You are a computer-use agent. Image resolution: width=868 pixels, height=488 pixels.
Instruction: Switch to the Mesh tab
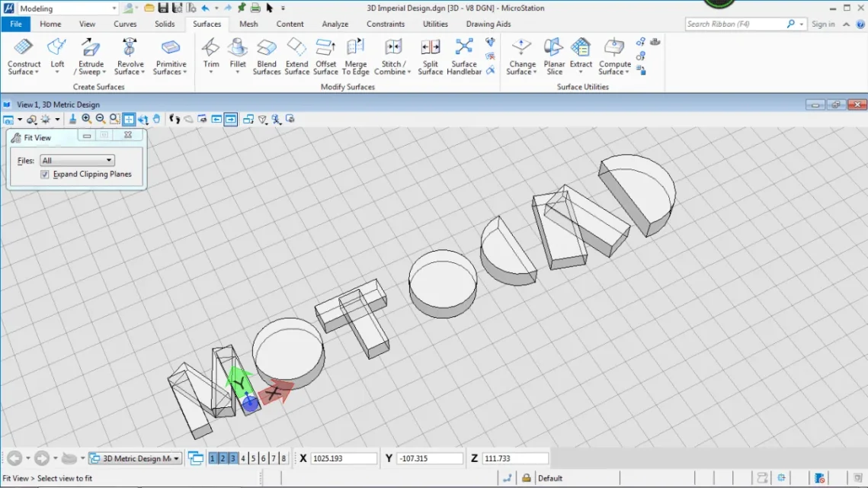tap(248, 24)
